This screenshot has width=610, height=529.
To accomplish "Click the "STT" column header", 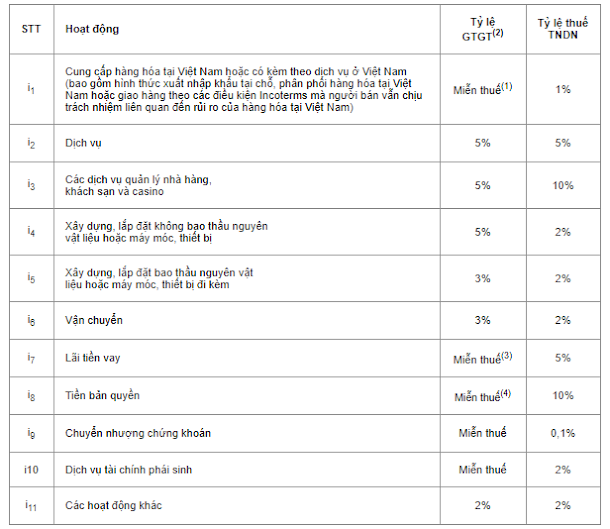I will [x=31, y=29].
